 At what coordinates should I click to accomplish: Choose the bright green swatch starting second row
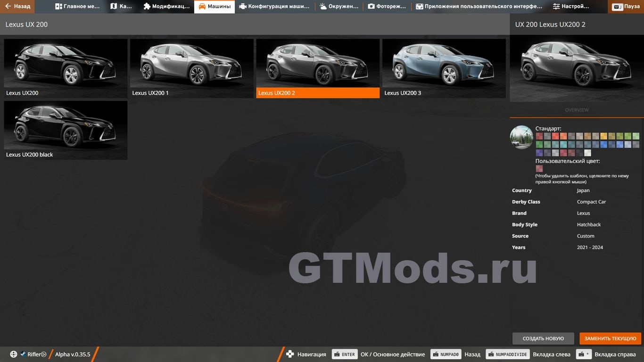tap(539, 144)
